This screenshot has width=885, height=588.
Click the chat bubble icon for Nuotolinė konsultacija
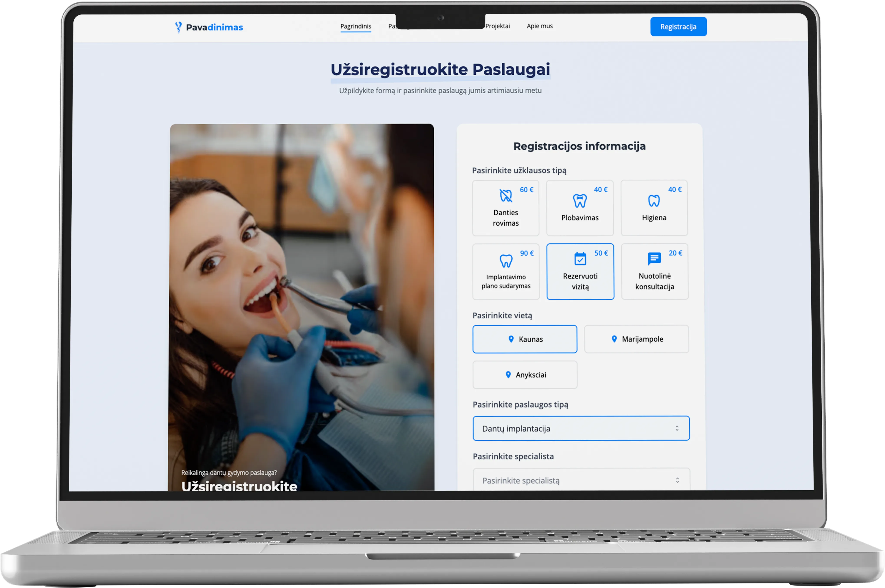tap(654, 258)
